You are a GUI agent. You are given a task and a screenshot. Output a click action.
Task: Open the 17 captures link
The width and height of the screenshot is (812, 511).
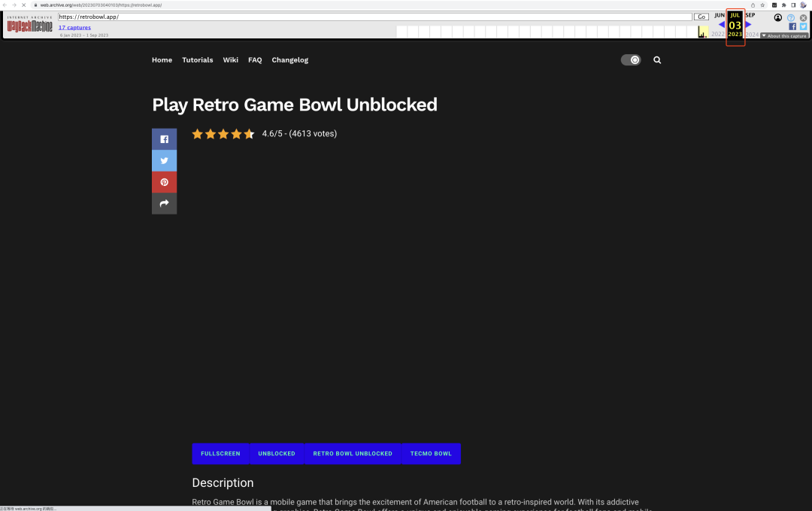click(74, 27)
